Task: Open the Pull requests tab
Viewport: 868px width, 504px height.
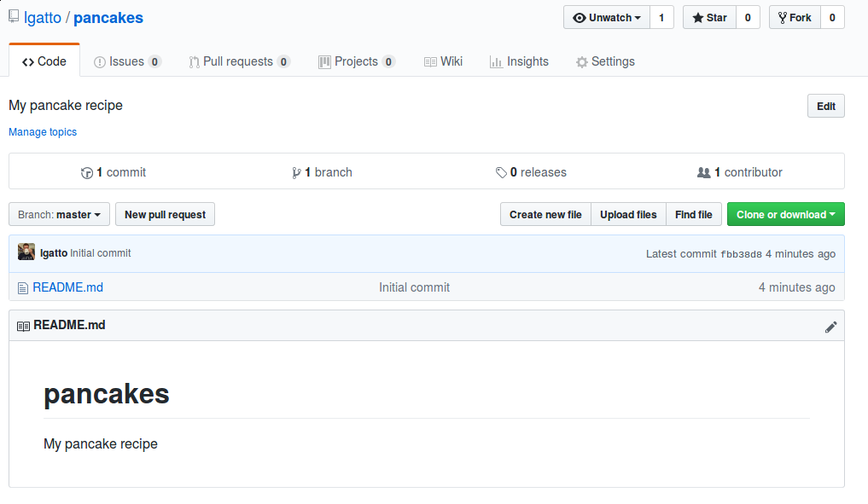Action: tap(239, 61)
